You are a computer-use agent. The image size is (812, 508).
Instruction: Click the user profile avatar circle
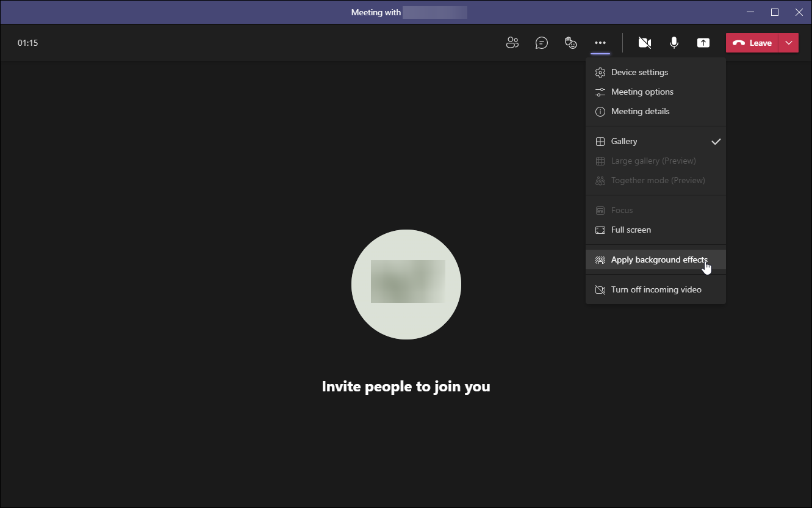click(406, 284)
